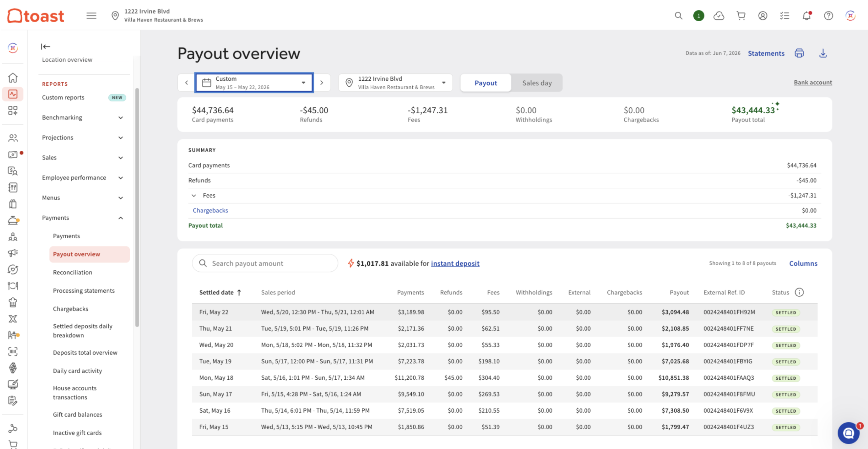Print the payout overview

[799, 53]
